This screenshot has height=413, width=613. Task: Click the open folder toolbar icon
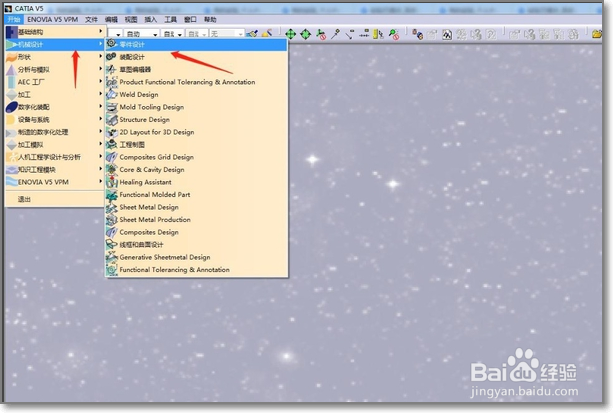597,34
